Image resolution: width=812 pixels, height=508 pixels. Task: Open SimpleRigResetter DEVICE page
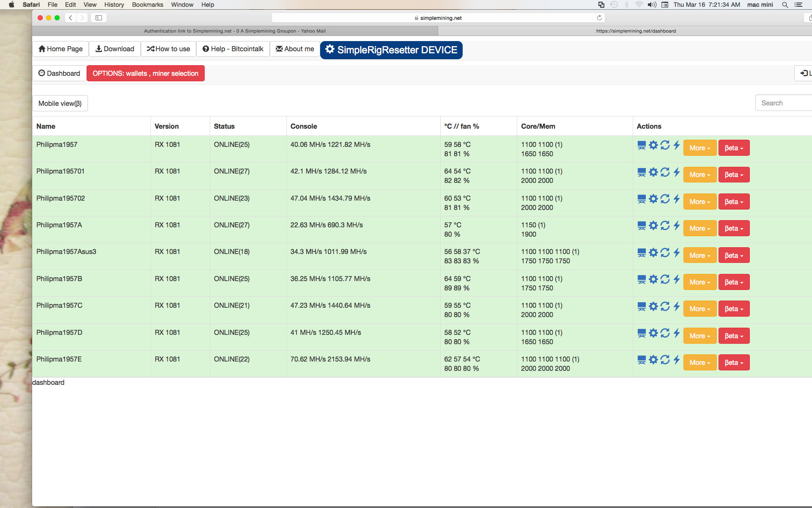391,50
